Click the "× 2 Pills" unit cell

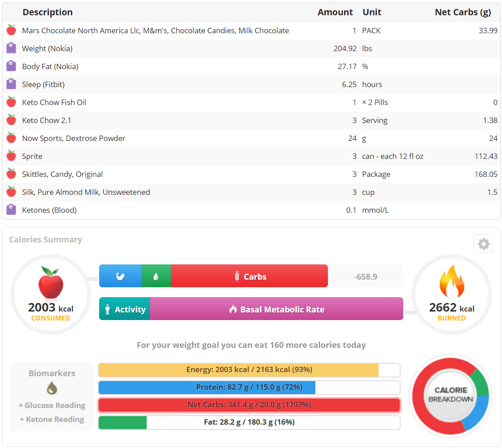tap(375, 102)
